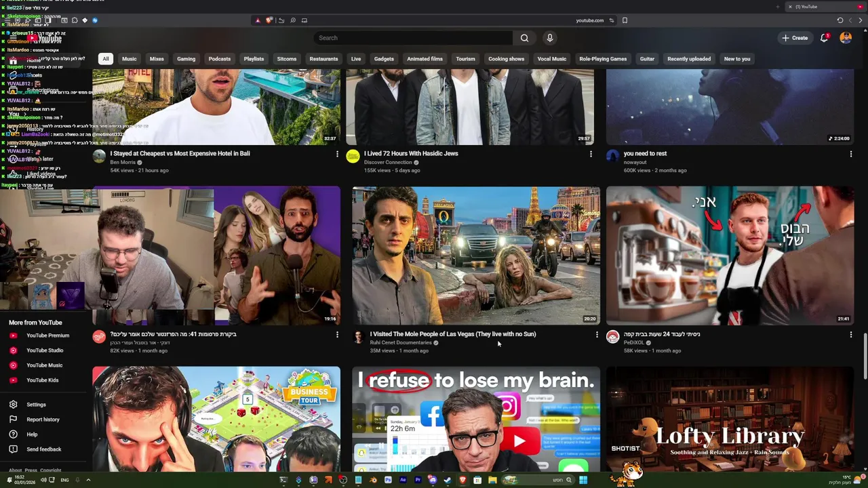This screenshot has width=868, height=488.
Task: Click the YouTube search magnifier button
Action: 524,38
